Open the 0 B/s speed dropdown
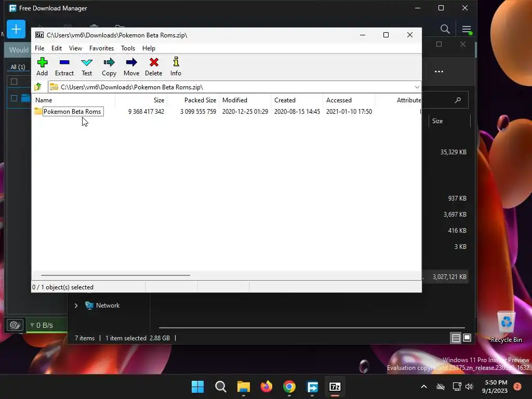This screenshot has width=532, height=399. 42,325
